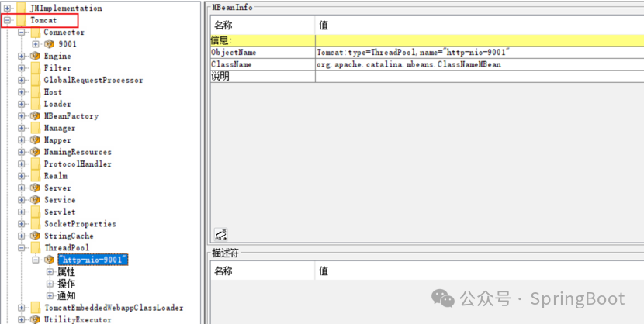
Task: Expand the 通知 notifications node
Action: click(50, 295)
